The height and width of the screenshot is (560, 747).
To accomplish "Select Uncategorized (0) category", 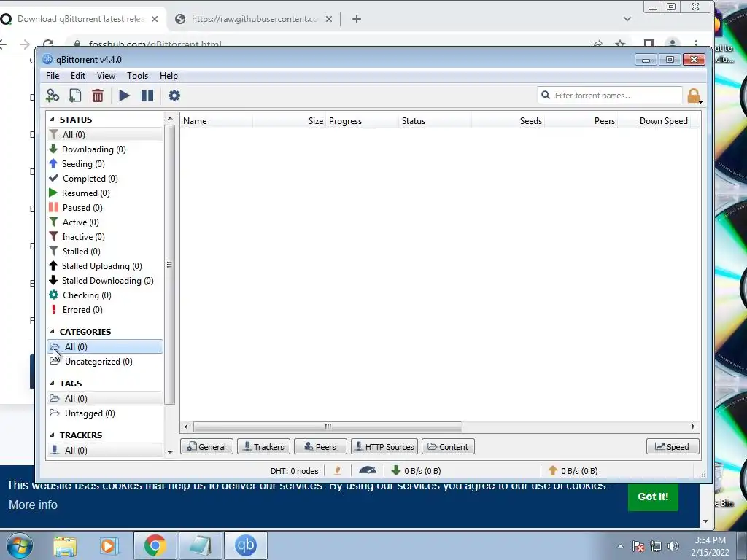I will [105, 362].
